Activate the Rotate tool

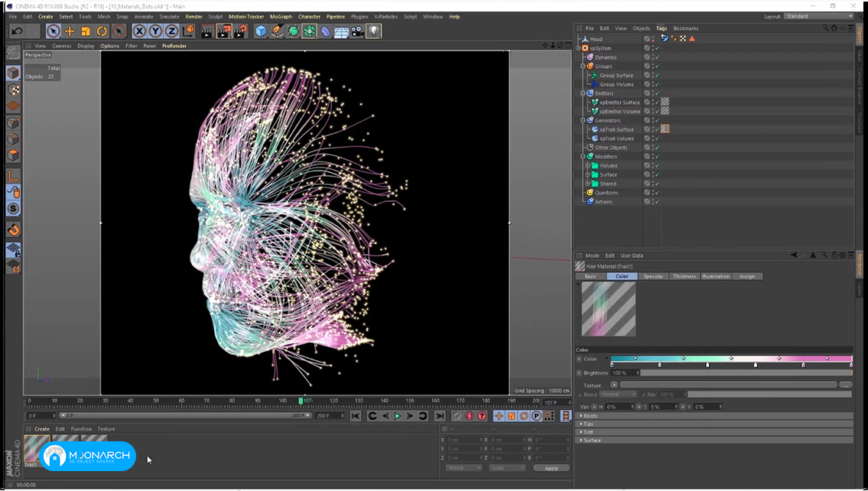102,31
